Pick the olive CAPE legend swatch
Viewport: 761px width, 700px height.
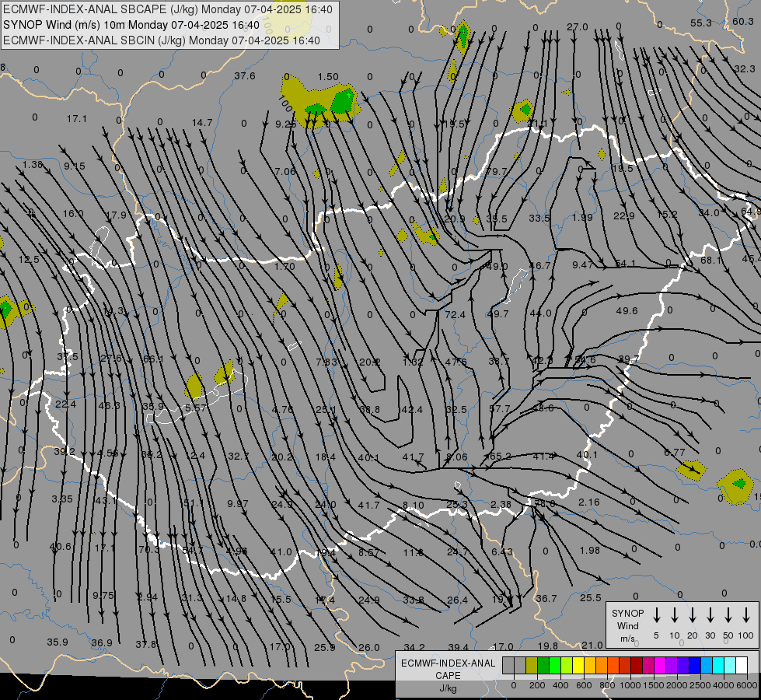coord(532,666)
